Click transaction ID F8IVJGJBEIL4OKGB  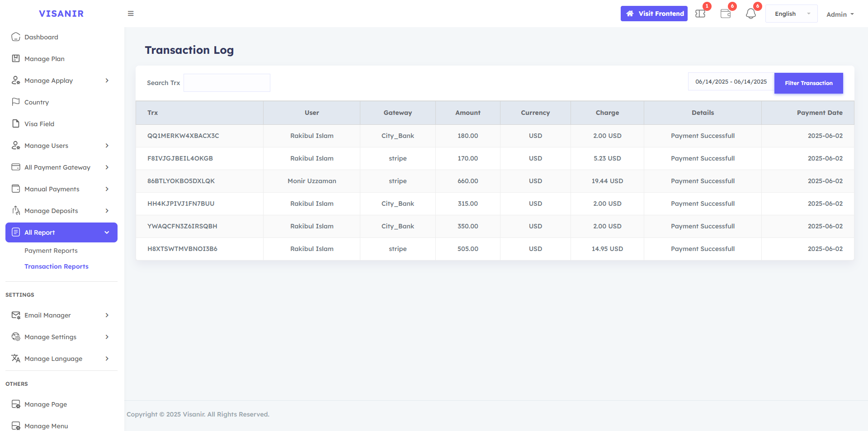click(x=180, y=158)
